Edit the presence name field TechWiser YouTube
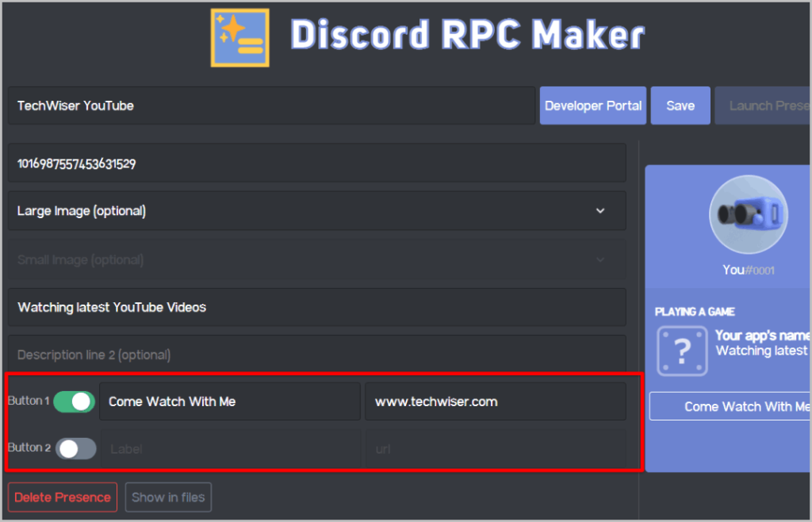 (x=271, y=106)
